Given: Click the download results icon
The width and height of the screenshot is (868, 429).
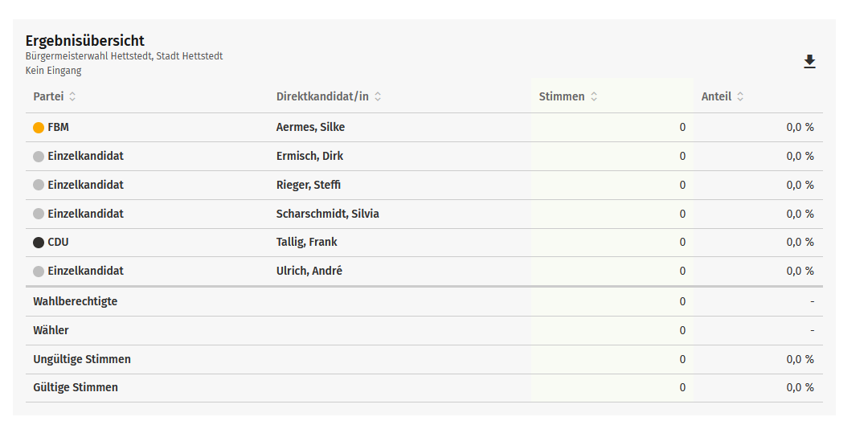Looking at the screenshot, I should [809, 62].
